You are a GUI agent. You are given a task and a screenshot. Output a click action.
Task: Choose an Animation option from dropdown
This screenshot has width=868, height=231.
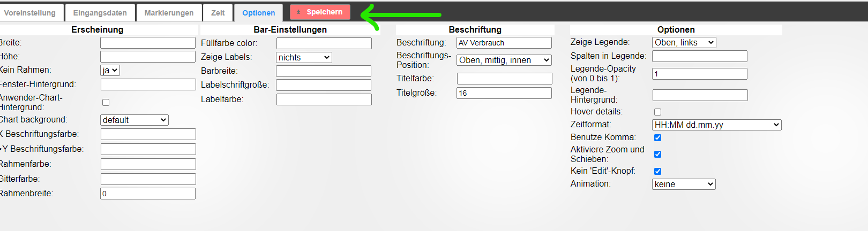click(x=684, y=184)
